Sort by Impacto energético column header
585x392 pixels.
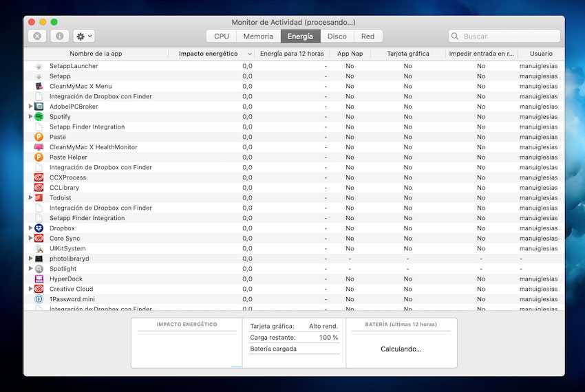click(x=211, y=54)
